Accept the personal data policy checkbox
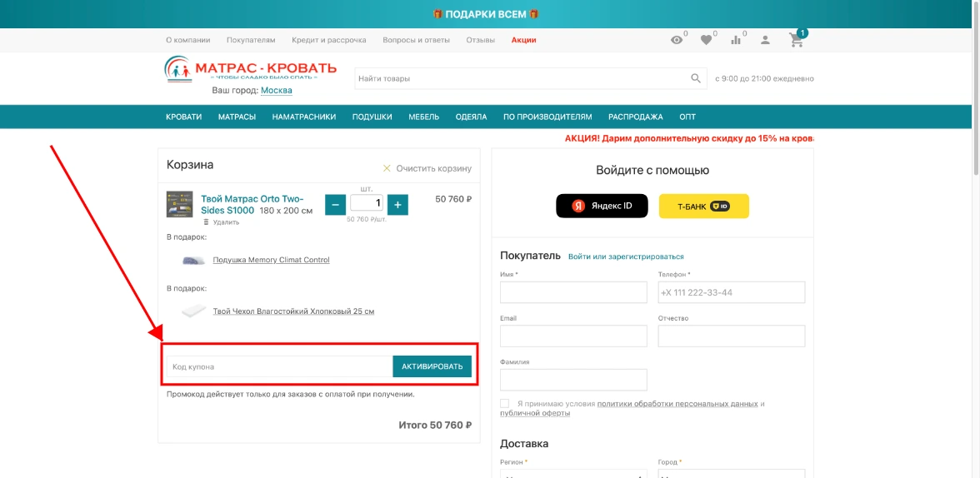This screenshot has height=478, width=980. coord(505,404)
